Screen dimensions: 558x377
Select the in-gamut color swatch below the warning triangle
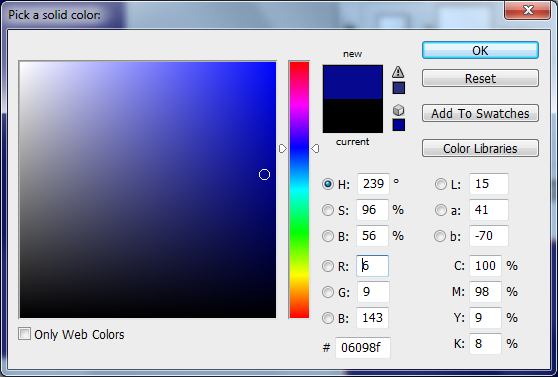point(399,88)
